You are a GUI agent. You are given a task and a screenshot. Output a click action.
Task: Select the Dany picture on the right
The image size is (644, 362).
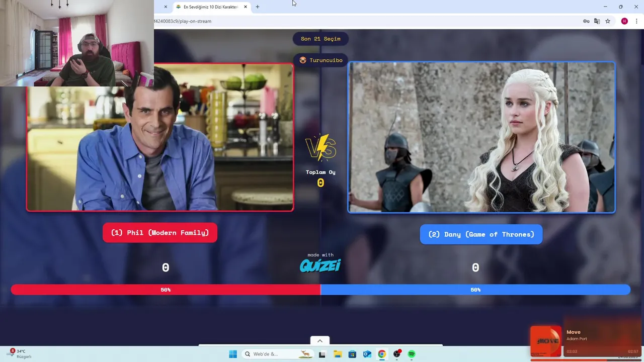pos(481,137)
